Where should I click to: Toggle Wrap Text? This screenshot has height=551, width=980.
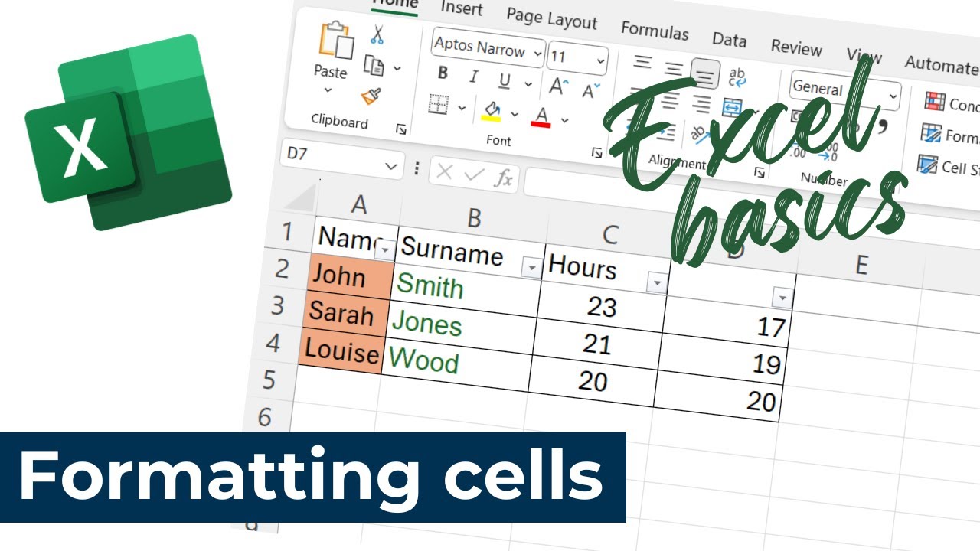tap(737, 77)
